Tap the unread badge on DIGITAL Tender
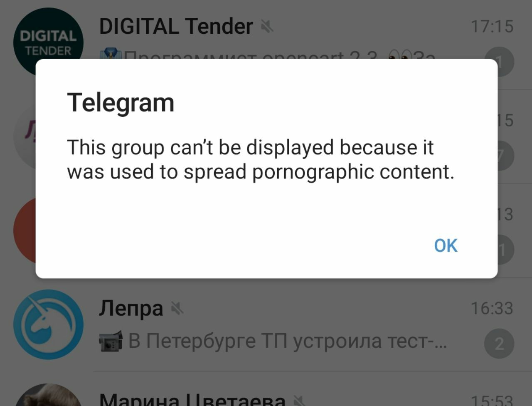This screenshot has height=406, width=532. 499,62
